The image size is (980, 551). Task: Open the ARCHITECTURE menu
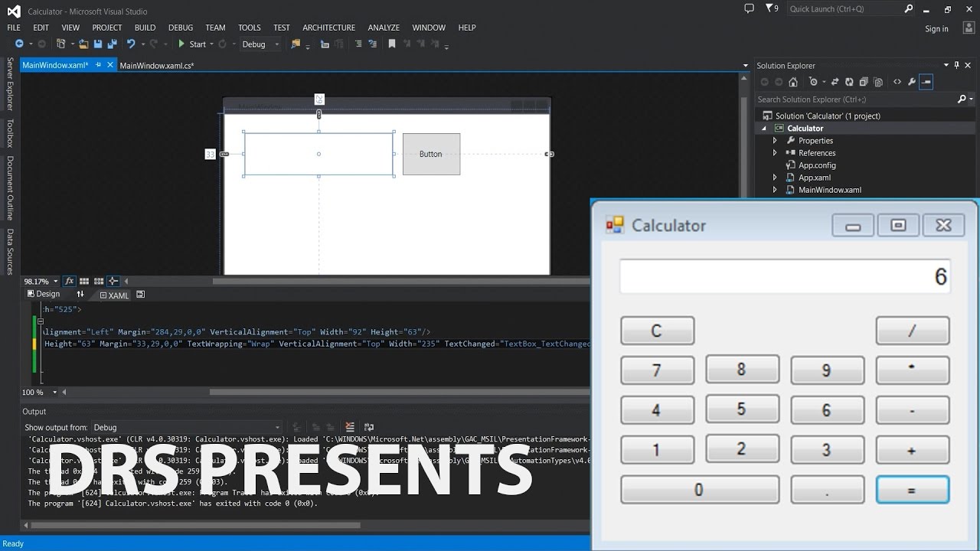click(x=328, y=28)
